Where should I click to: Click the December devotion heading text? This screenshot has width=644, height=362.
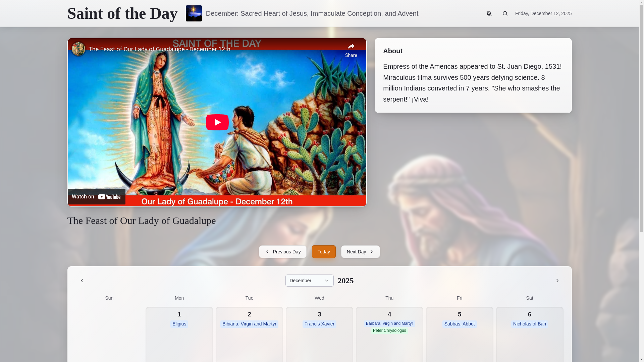312,13
